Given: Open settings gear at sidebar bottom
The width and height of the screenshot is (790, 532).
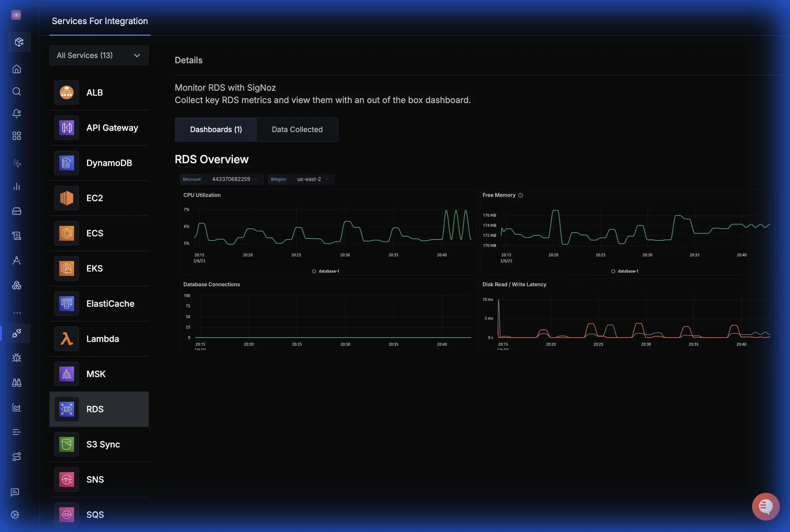Looking at the screenshot, I should pos(15,515).
